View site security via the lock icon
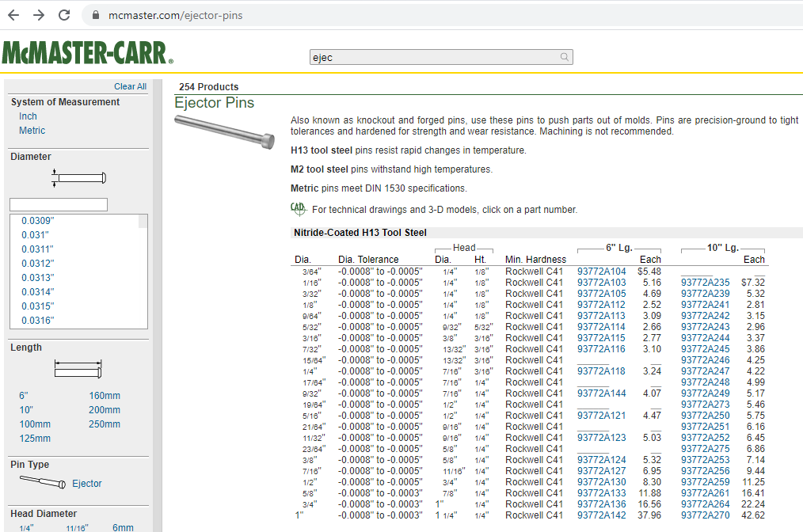 pos(95,15)
